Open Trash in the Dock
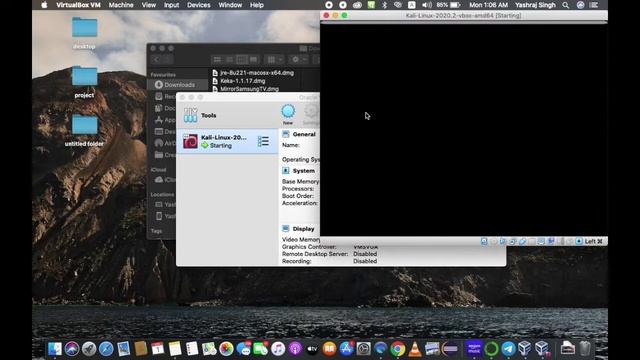 click(x=585, y=349)
